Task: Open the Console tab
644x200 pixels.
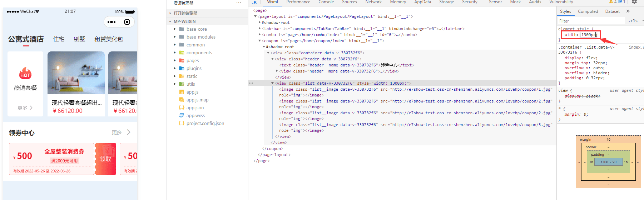Action: click(326, 2)
